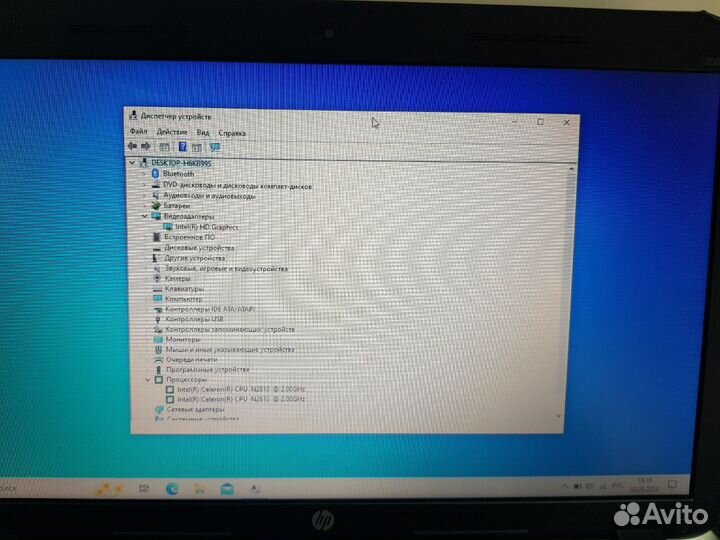Viewport: 720px width, 540px height.
Task: Open the Файл menu
Action: click(x=139, y=131)
